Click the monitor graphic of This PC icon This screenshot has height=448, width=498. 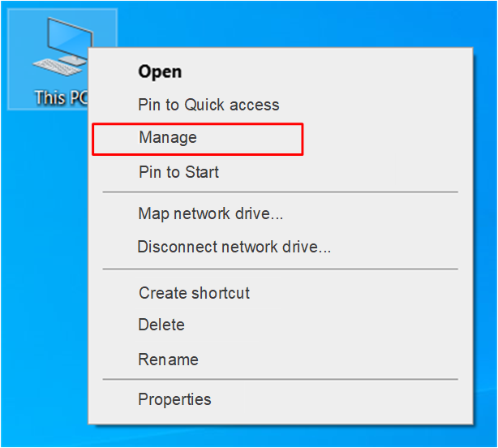pyautogui.click(x=69, y=37)
